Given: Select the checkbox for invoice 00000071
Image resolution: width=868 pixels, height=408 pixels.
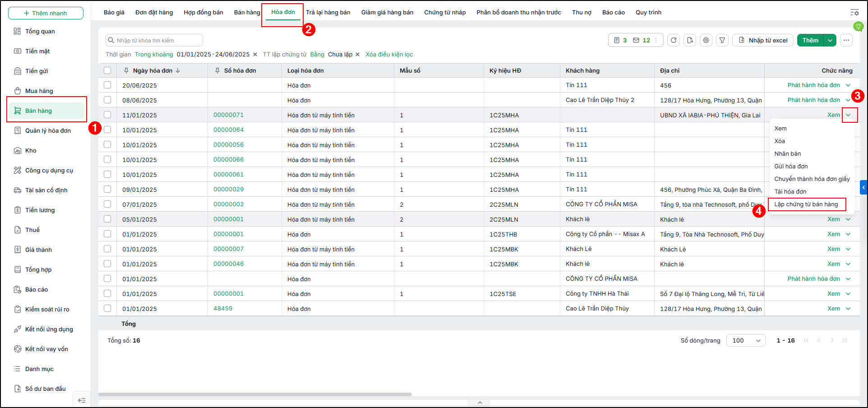Looking at the screenshot, I should click(107, 115).
